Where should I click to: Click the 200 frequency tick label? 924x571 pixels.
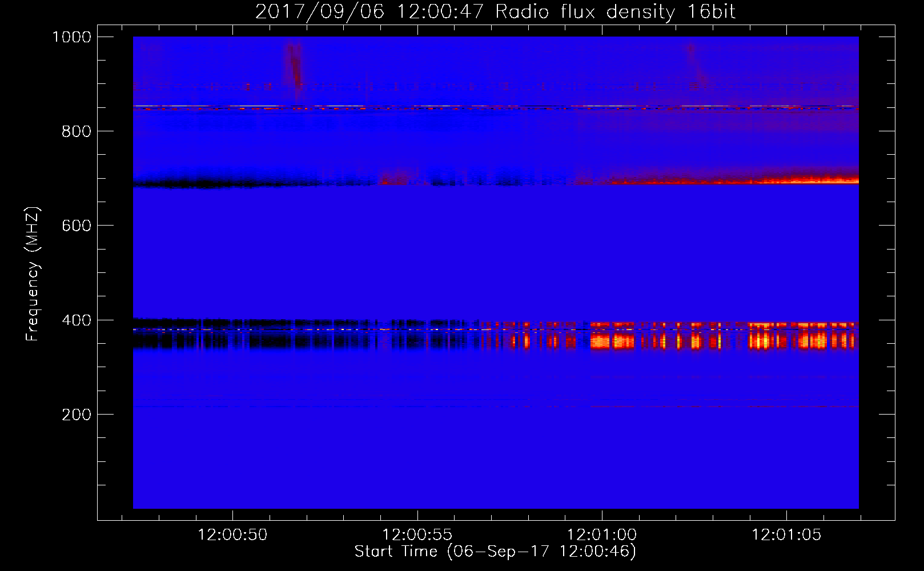tap(77, 415)
